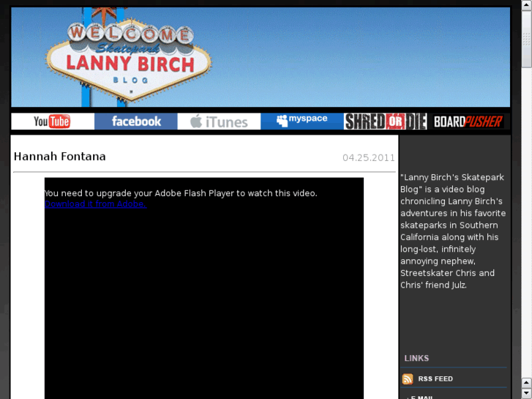The width and height of the screenshot is (532, 399).
Task: Click Download it from Adobe link
Action: (95, 204)
